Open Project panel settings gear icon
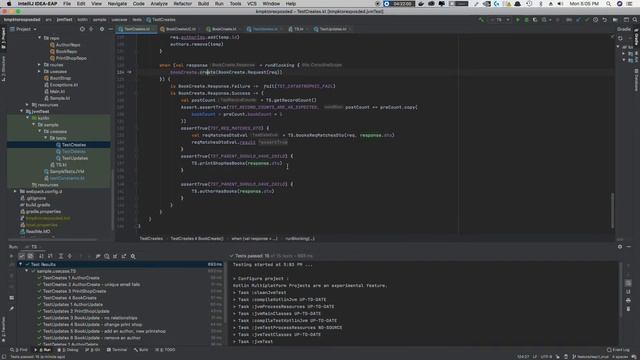Viewport: 640px width, 360px height. [x=102, y=29]
